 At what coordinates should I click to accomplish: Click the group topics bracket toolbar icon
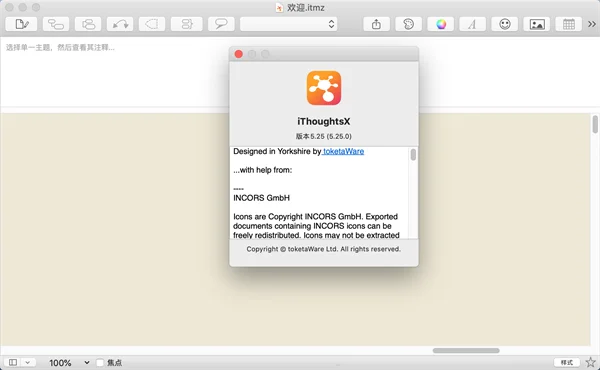click(186, 24)
